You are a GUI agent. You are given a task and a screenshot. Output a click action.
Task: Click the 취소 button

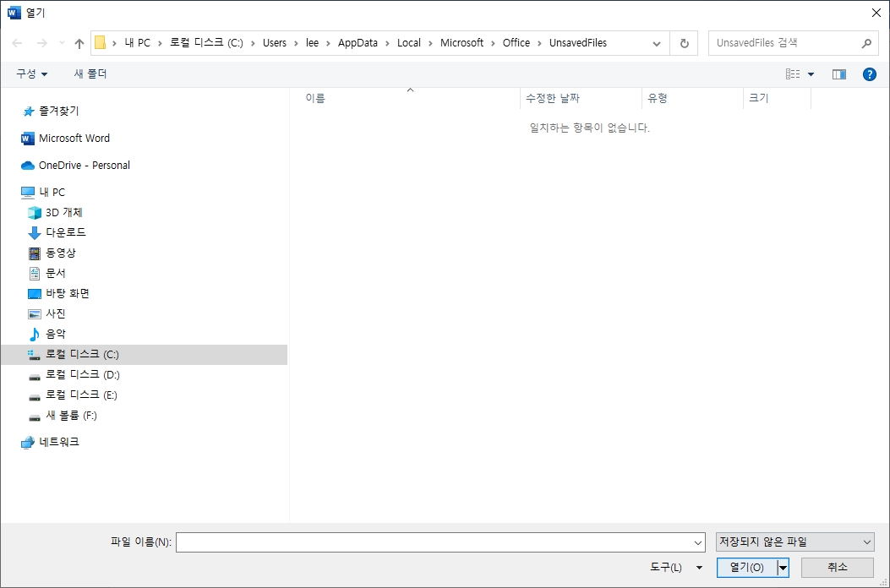pyautogui.click(x=838, y=568)
